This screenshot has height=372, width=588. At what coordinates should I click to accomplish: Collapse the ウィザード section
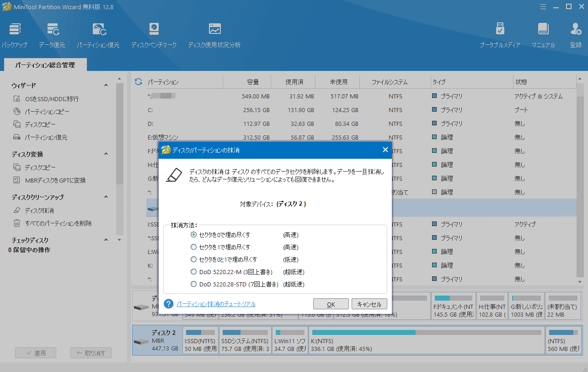coord(106,86)
